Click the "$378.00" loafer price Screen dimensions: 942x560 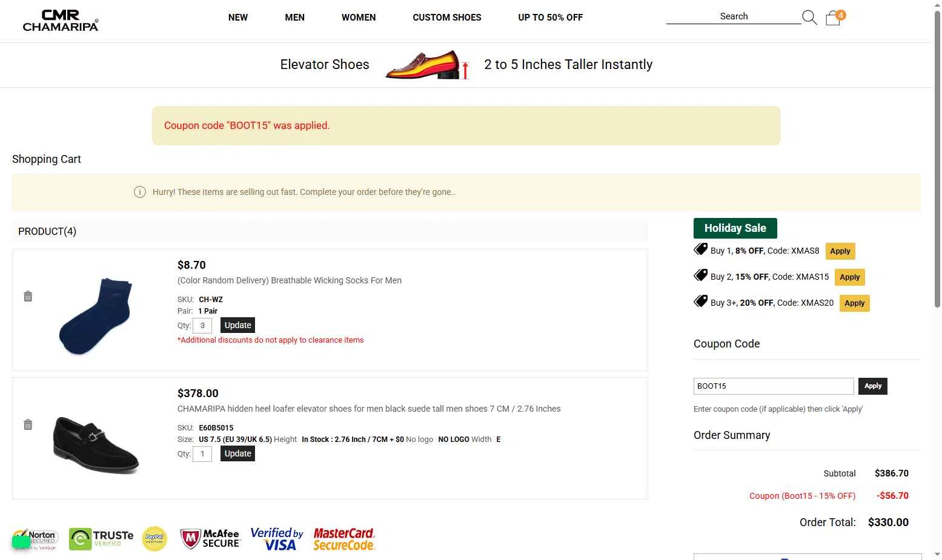click(x=198, y=394)
